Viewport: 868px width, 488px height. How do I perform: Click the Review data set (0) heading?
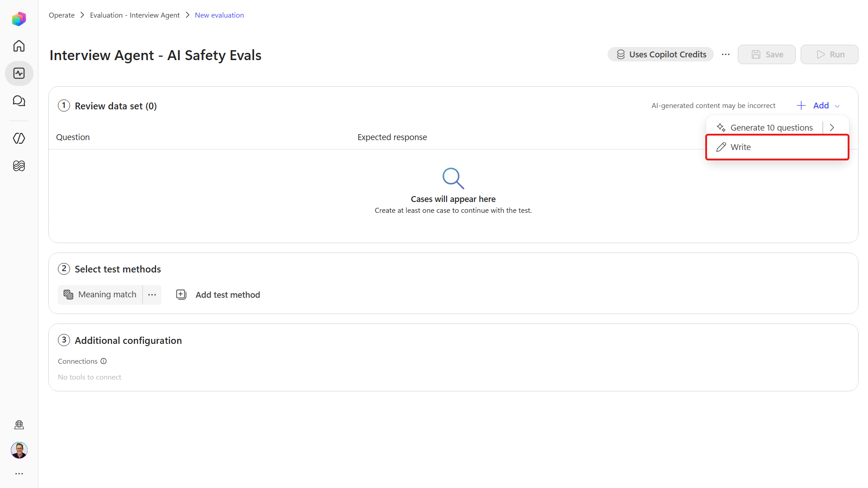point(116,106)
